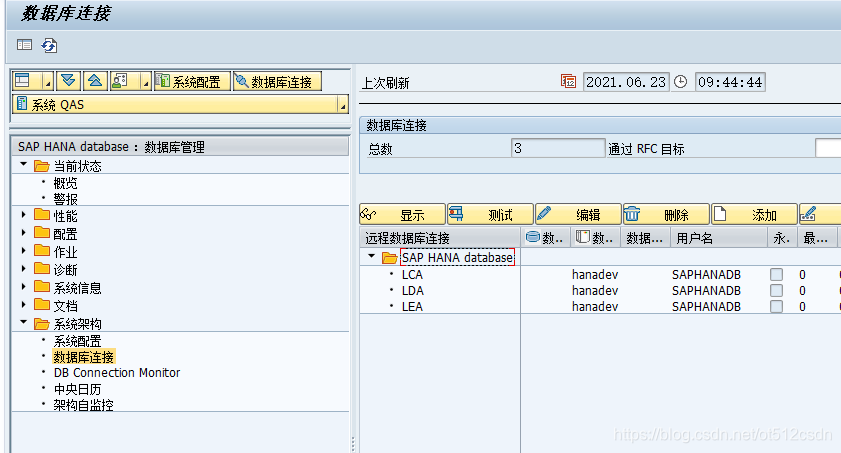Collapse the 当前状态 folder
The image size is (841, 453).
(x=23, y=165)
